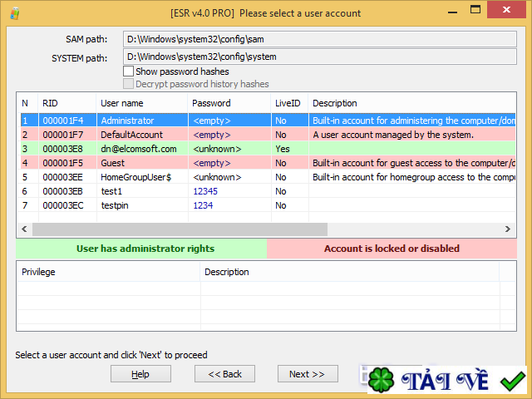The image size is (532, 399).
Task: Go back with the << Back button
Action: pyautogui.click(x=224, y=374)
